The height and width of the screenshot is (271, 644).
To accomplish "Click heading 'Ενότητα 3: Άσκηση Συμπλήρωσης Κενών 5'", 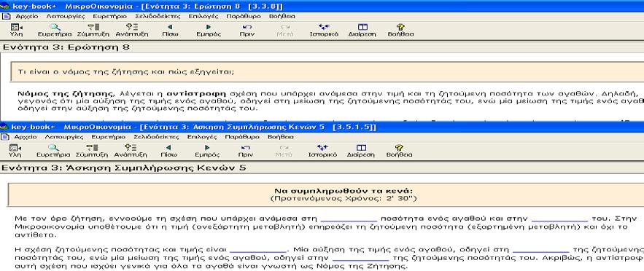I will pos(124,168).
